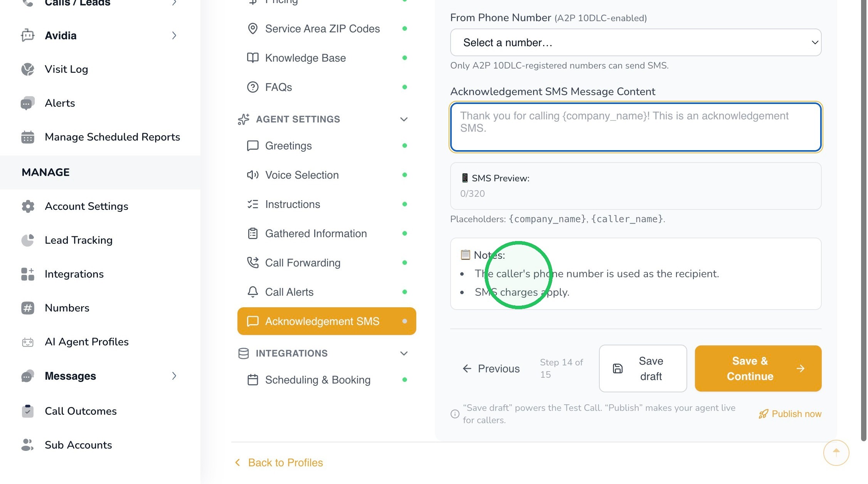The height and width of the screenshot is (484, 868).
Task: Expand the Avidia menu chevron
Action: pos(174,35)
